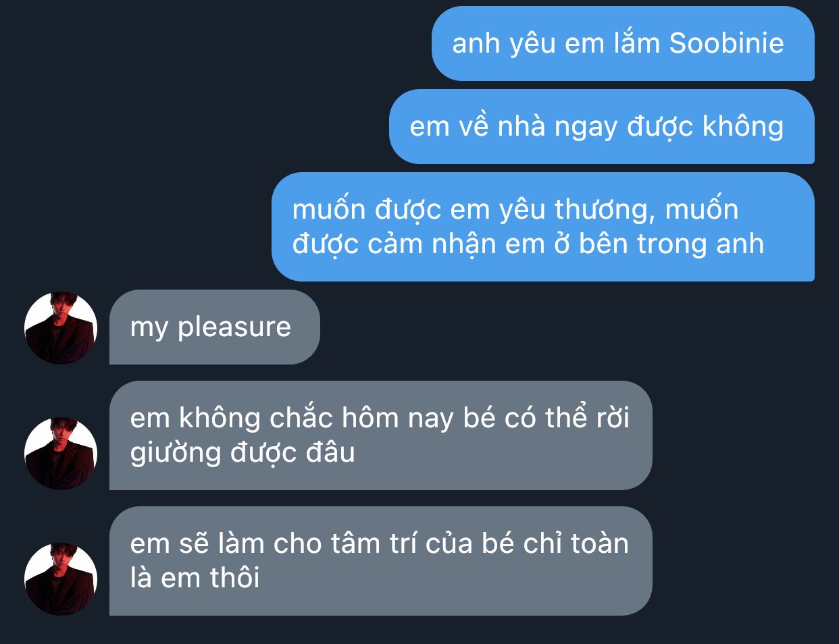This screenshot has width=839, height=644.
Task: Select the 'anh yêu em lắm Soobinie' bubble
Action: (623, 44)
